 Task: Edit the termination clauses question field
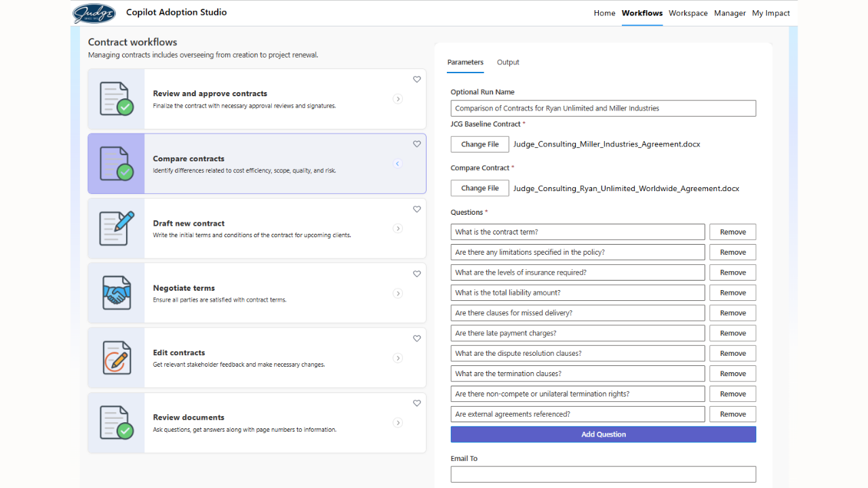[x=578, y=373]
